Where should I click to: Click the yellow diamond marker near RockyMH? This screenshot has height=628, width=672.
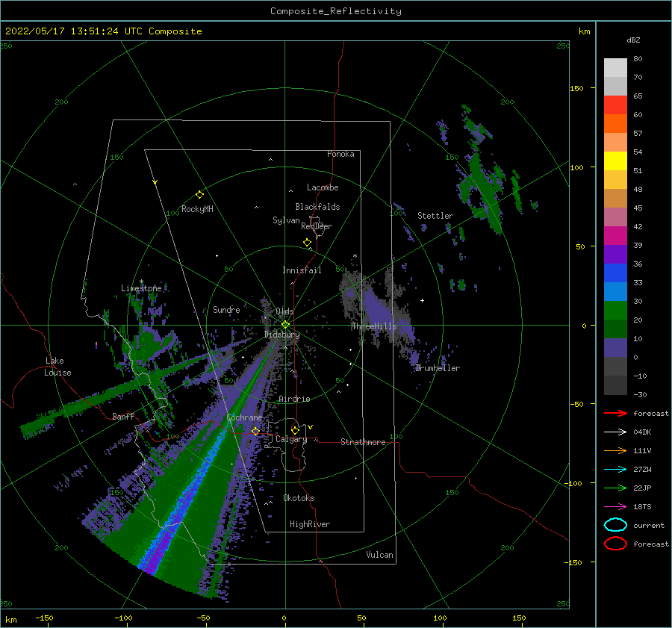pyautogui.click(x=199, y=195)
